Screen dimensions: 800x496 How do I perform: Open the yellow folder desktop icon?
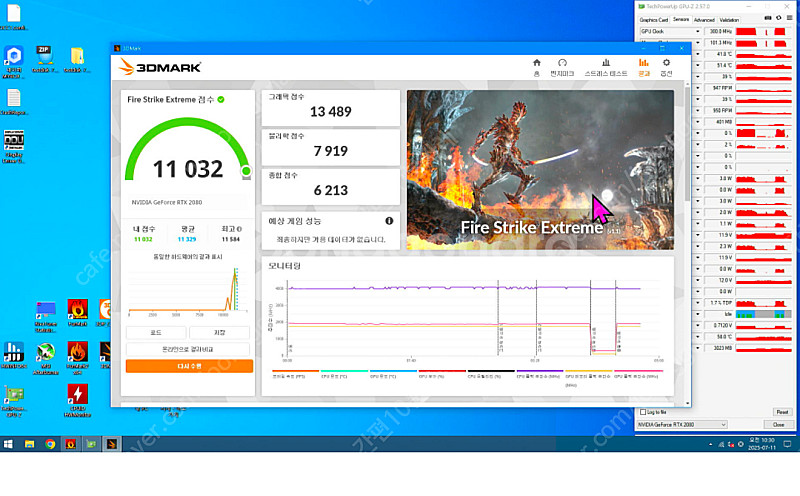77,59
